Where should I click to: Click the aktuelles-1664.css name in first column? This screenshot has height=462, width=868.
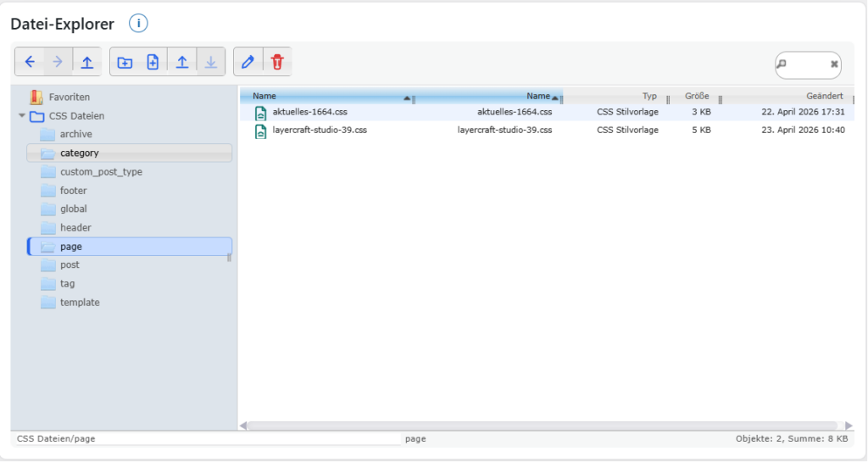pos(310,112)
